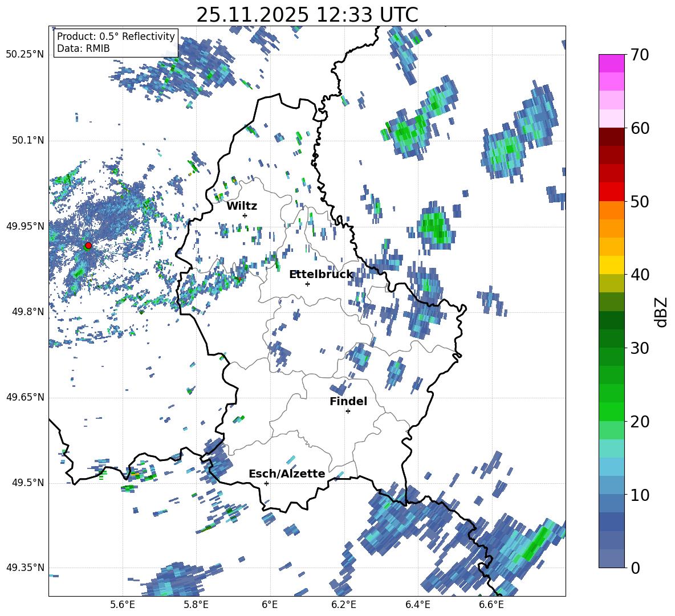Click the 49.35°N latitude label

[25, 568]
